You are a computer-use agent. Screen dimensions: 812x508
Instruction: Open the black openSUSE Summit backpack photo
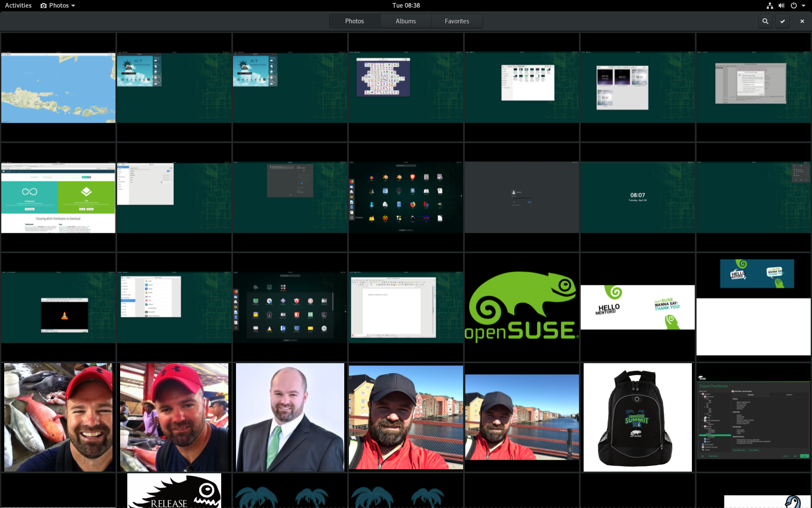point(637,417)
